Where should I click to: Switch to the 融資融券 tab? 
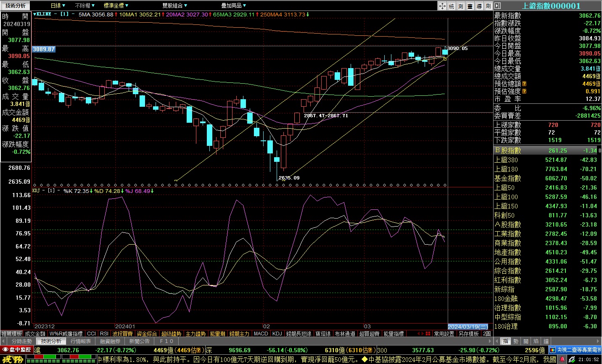click(110, 341)
